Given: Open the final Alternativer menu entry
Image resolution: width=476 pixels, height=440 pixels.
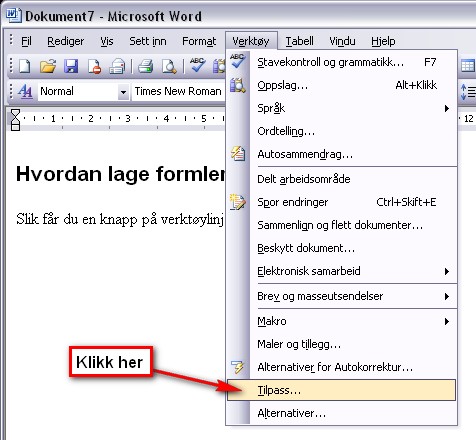Looking at the screenshot, I should pos(342,413).
